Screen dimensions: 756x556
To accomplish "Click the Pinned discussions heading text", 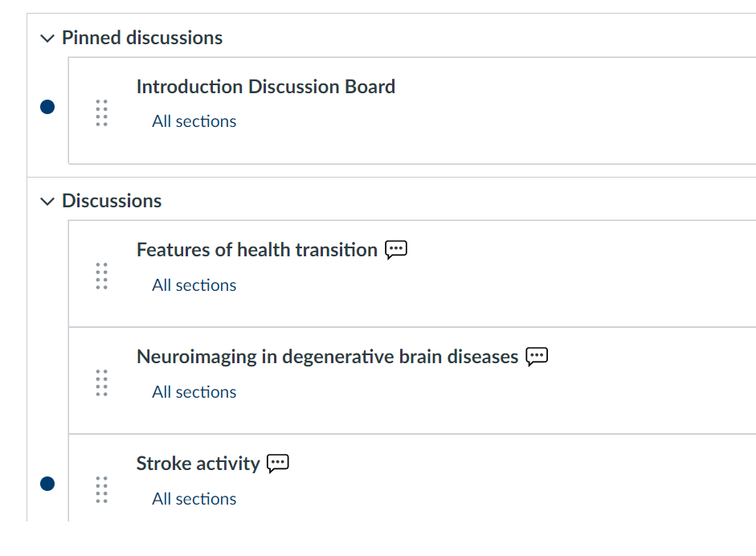I will (142, 38).
